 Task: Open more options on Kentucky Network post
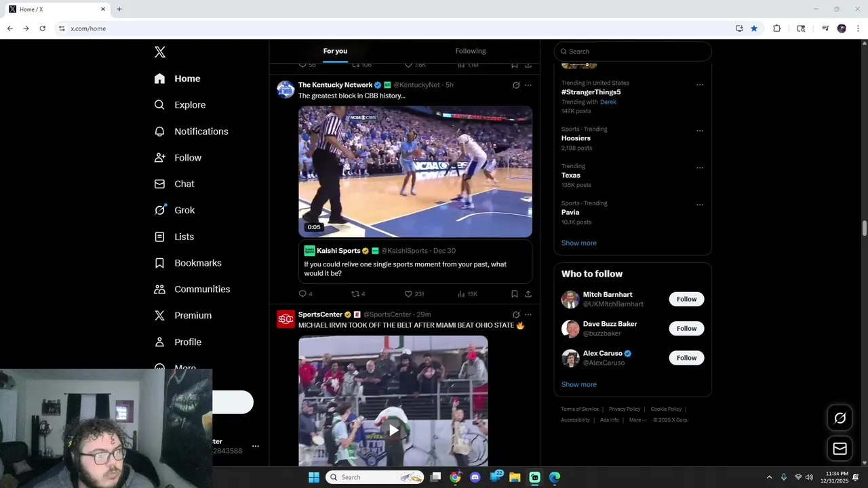(x=528, y=85)
